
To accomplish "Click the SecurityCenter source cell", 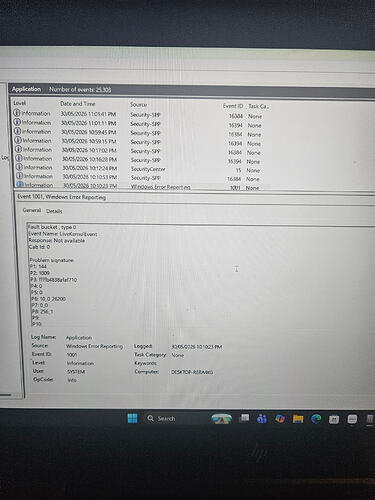I will coord(148,169).
